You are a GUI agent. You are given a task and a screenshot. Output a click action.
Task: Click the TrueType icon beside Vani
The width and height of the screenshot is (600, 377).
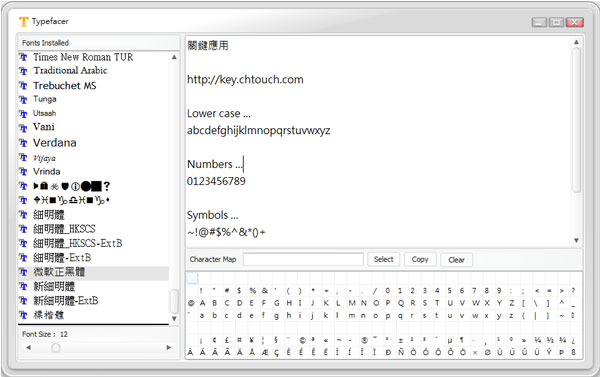click(23, 128)
